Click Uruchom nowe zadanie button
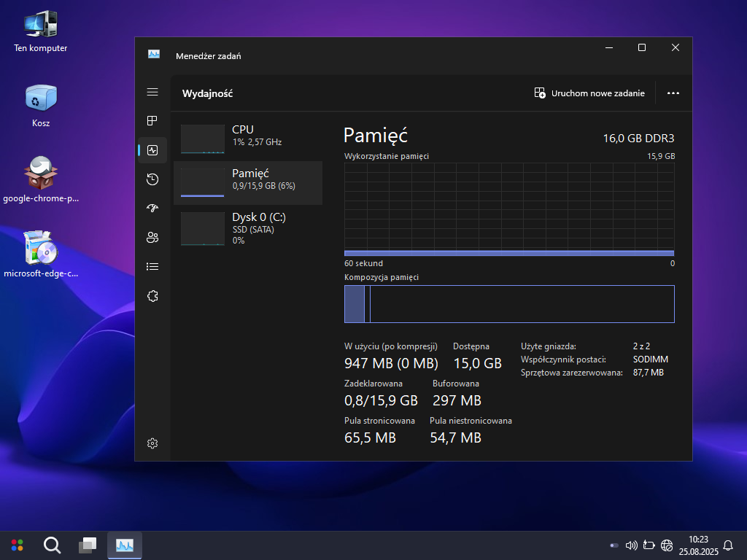Image resolution: width=747 pixels, height=560 pixels. pyautogui.click(x=589, y=93)
